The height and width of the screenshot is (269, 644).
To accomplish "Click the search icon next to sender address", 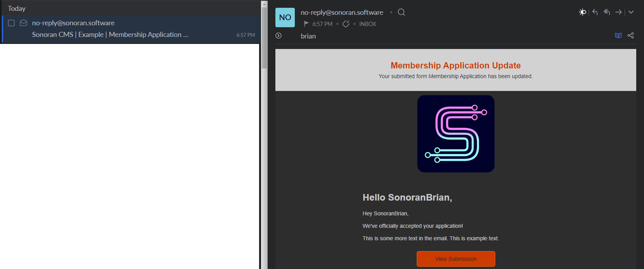I will pyautogui.click(x=402, y=12).
